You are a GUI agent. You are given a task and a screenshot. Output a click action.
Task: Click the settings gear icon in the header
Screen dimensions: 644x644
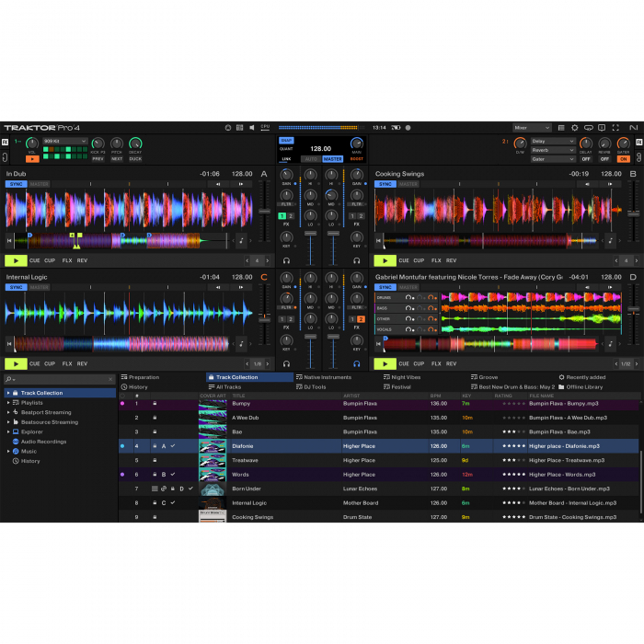pyautogui.click(x=575, y=128)
